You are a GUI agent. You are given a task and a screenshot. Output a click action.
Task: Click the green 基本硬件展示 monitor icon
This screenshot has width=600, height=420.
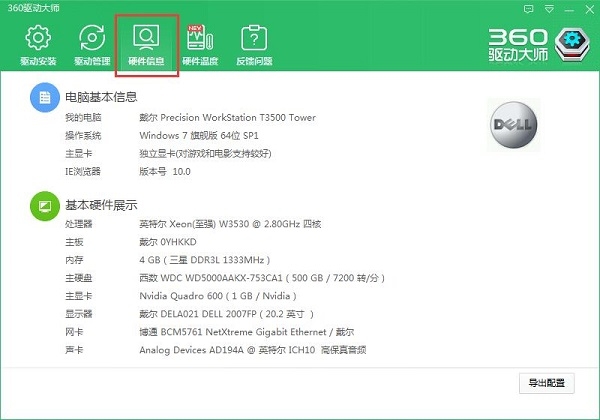pos(45,206)
